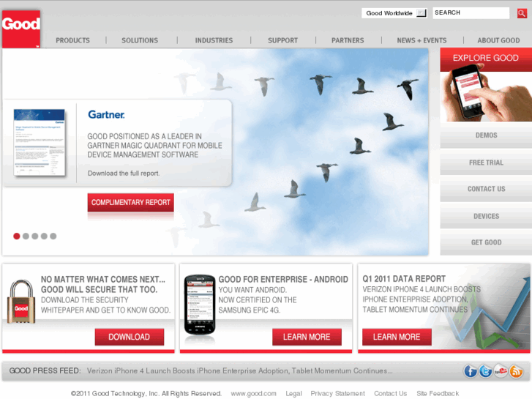Click the Good padlock image
The width and height of the screenshot is (532, 399).
click(21, 302)
